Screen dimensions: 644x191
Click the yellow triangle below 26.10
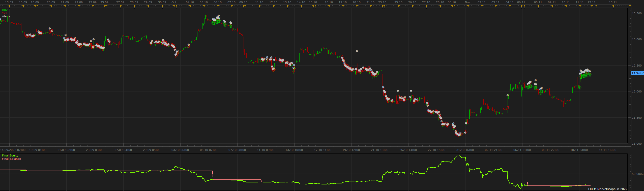[x=413, y=6]
